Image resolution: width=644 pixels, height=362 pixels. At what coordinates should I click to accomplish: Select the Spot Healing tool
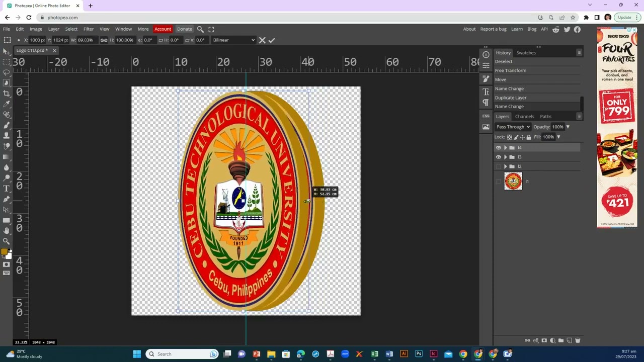tap(6, 115)
